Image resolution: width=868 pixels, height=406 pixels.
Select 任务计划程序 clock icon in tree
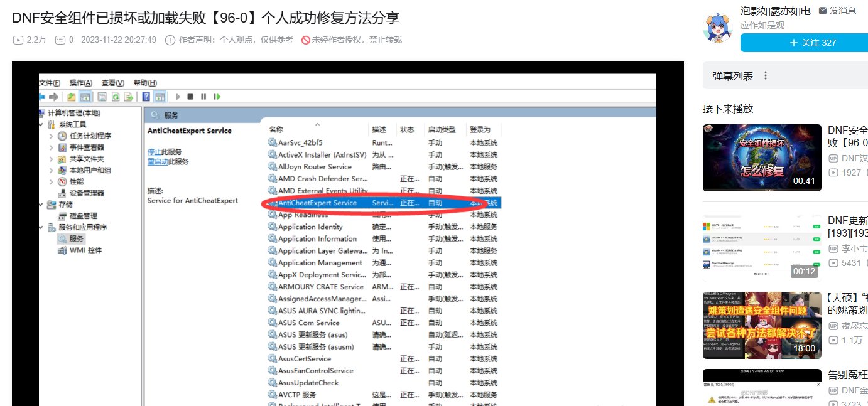point(62,136)
